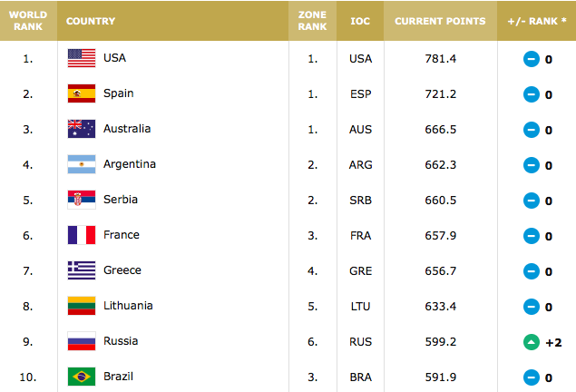Viewport: 576px width, 392px height.
Task: Click the blue no-change icon in USA row
Action: pyautogui.click(x=532, y=59)
